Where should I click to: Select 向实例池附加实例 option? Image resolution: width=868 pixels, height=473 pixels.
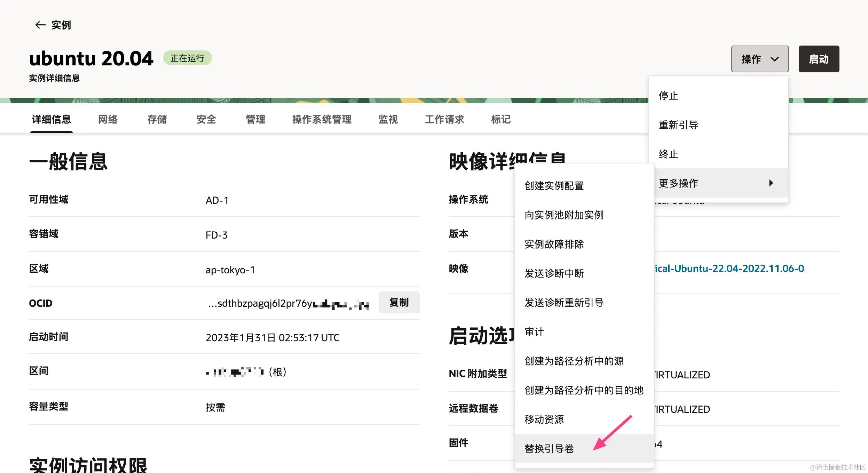coord(564,215)
